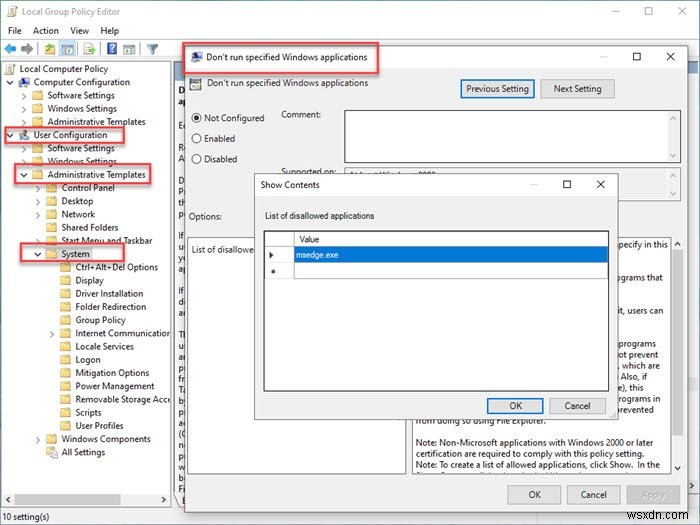Click the Filter funnel toolbar icon

tap(152, 49)
